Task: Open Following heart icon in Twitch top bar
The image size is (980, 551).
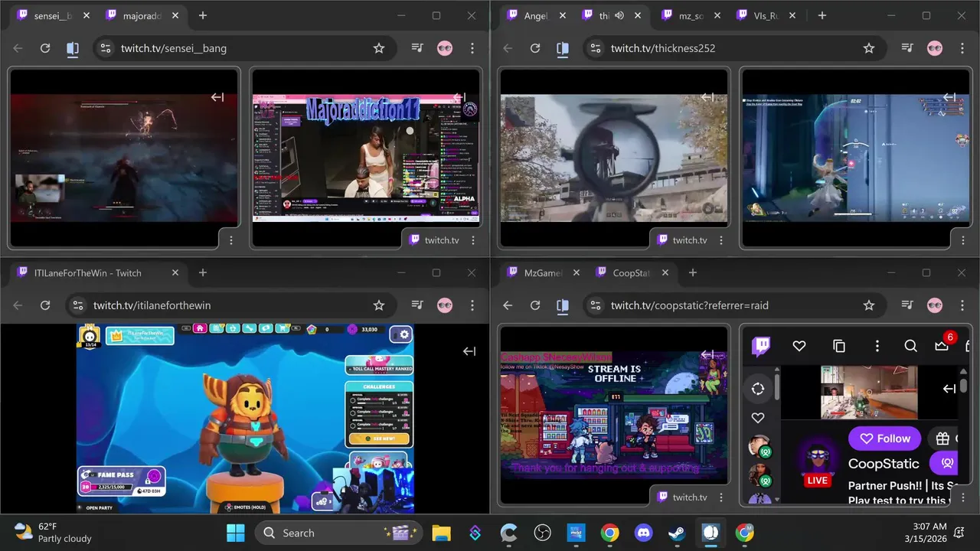Action: [x=799, y=346]
